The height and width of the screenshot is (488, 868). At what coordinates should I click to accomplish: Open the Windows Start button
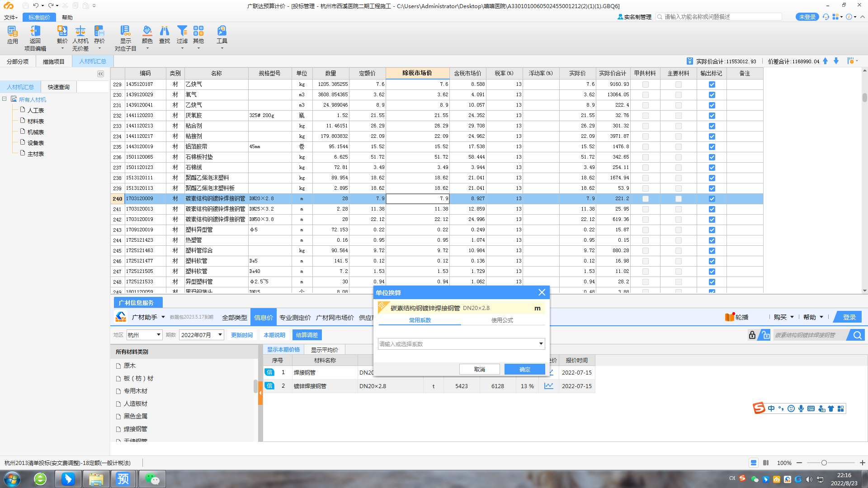pyautogui.click(x=12, y=479)
